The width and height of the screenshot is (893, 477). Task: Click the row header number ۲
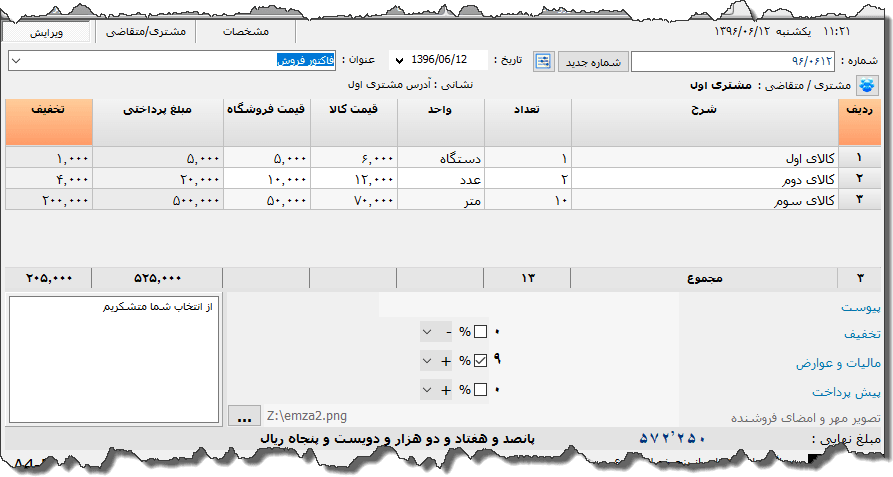click(859, 179)
